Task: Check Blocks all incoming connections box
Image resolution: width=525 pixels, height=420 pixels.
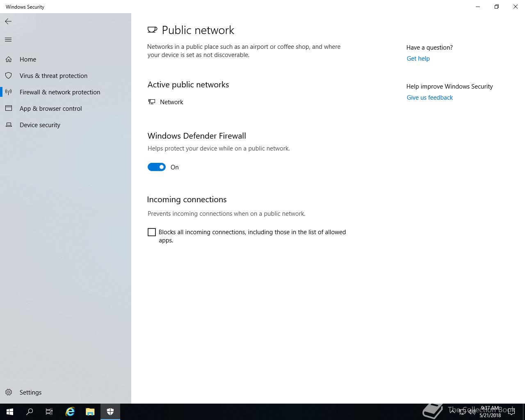Action: 152,232
